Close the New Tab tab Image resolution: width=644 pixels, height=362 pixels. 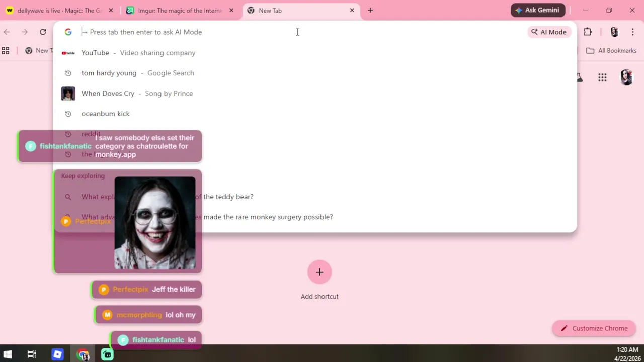pos(352,10)
